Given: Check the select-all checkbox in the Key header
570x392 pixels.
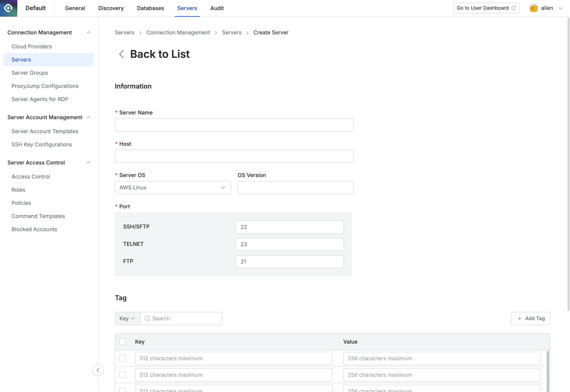Looking at the screenshot, I should pyautogui.click(x=122, y=342).
